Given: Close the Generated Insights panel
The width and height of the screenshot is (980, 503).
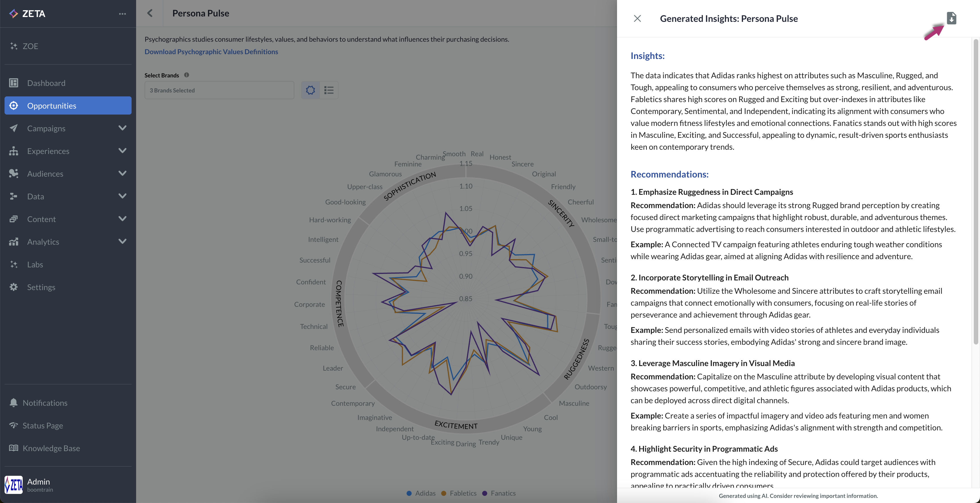Looking at the screenshot, I should tap(637, 19).
